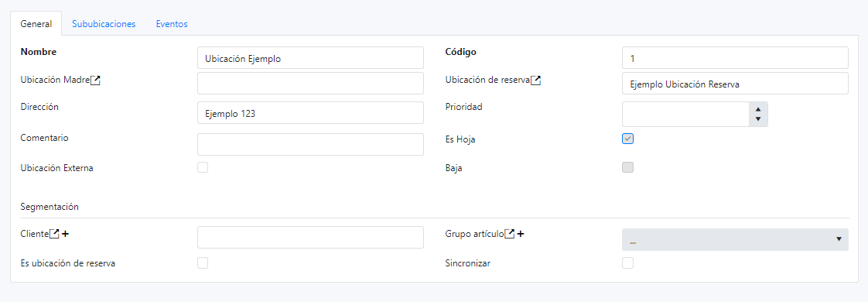Uncheck the Es Hoja checkbox
The width and height of the screenshot is (868, 302).
point(627,139)
